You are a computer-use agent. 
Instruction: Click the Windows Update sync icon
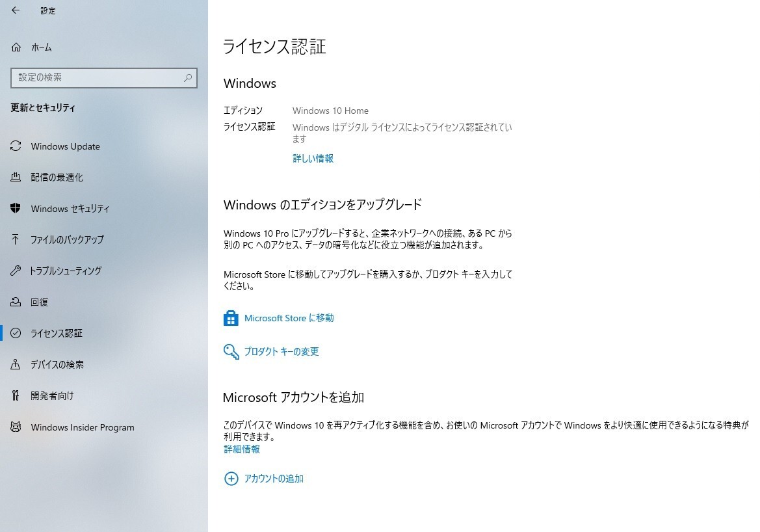tap(16, 146)
